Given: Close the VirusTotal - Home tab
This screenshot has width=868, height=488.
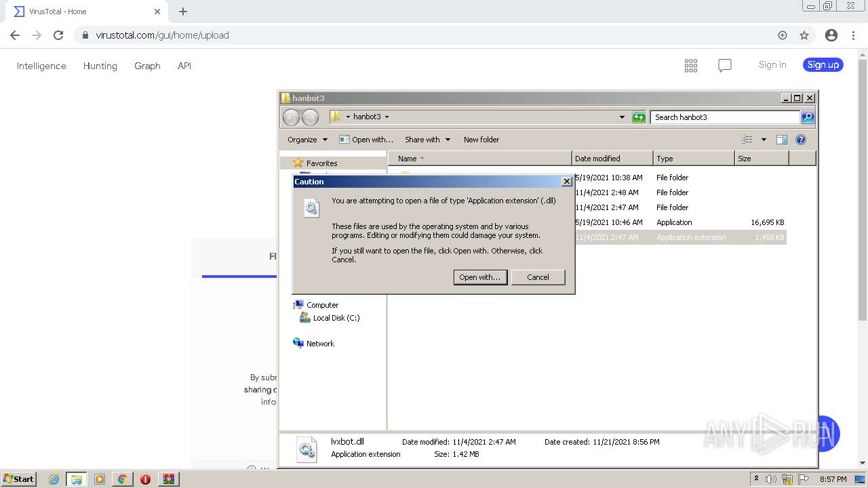Looking at the screenshot, I should (x=157, y=12).
